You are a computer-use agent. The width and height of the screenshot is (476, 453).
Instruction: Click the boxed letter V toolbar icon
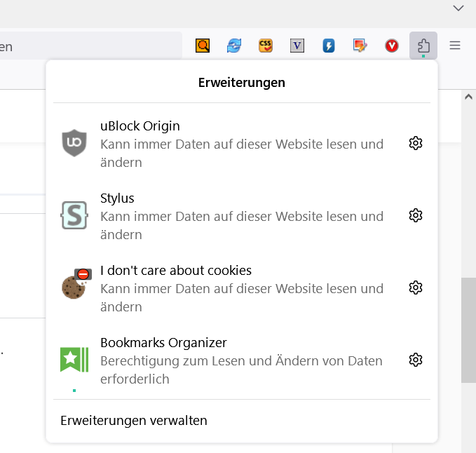(x=297, y=46)
